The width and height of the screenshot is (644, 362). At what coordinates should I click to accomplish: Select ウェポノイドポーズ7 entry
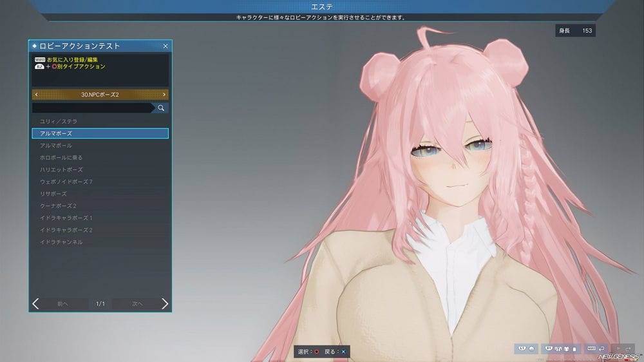point(100,182)
